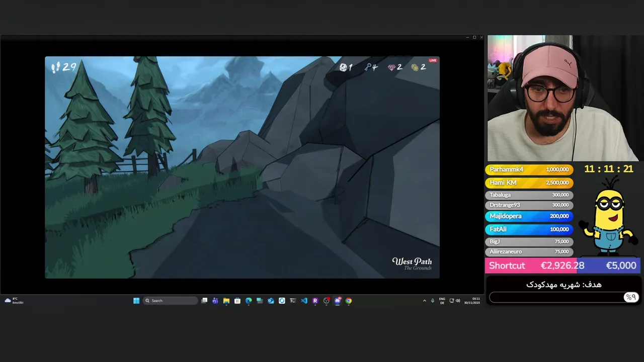Switch the ENG DE input language
644x362 pixels.
(442, 301)
